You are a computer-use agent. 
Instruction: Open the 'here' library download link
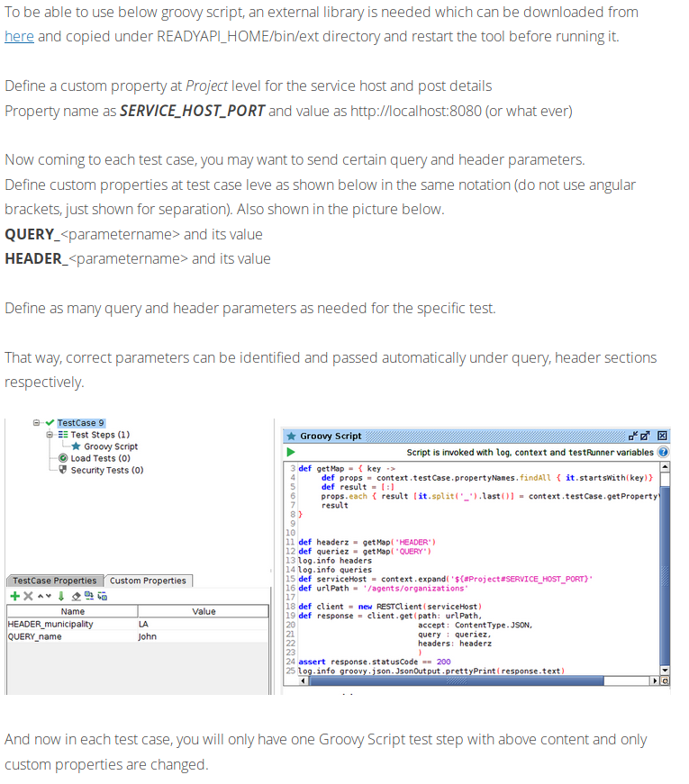click(19, 37)
